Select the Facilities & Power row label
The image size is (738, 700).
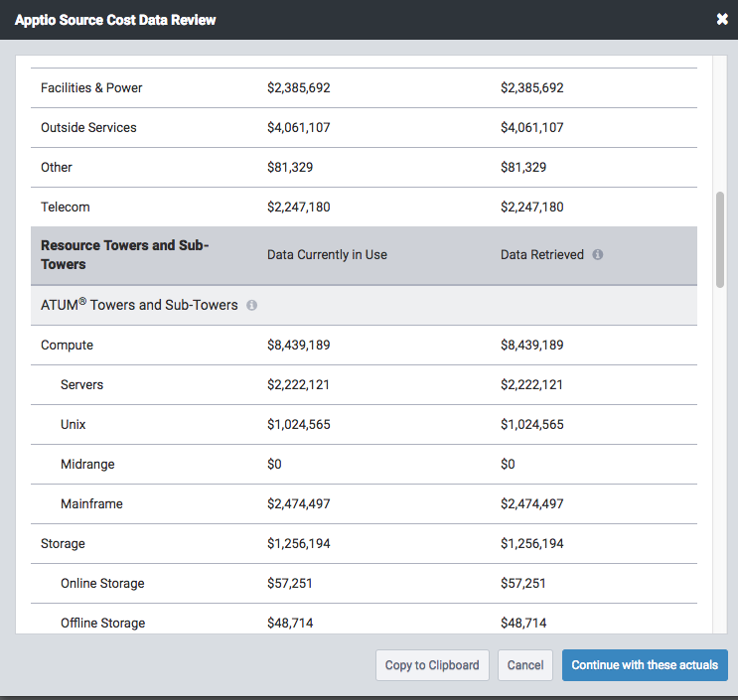tap(91, 88)
